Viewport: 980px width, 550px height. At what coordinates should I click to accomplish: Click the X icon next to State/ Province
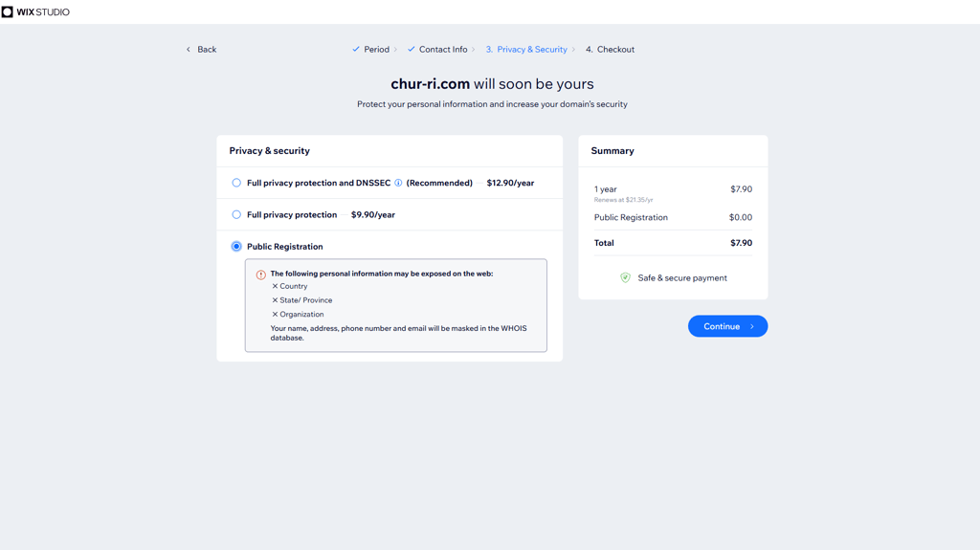(275, 300)
